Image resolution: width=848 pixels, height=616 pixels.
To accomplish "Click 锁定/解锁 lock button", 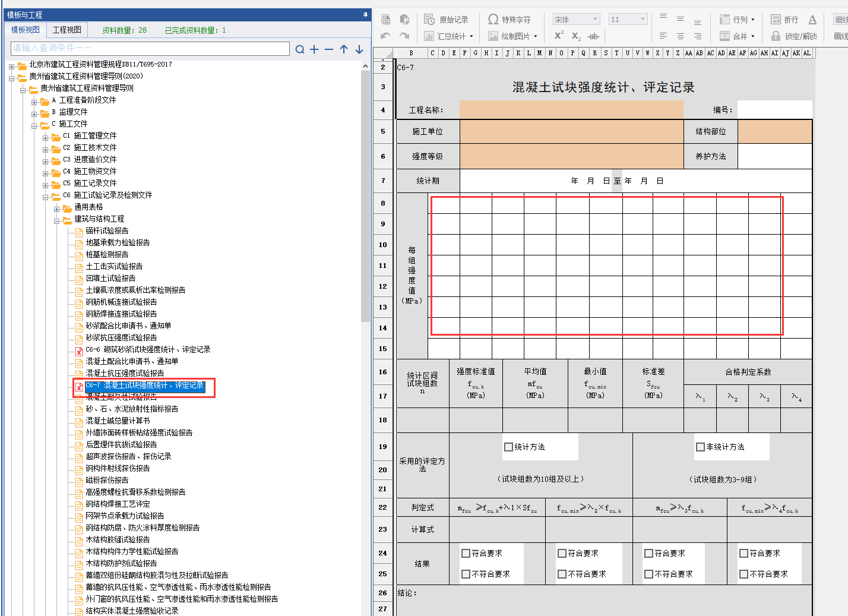I will click(x=794, y=36).
